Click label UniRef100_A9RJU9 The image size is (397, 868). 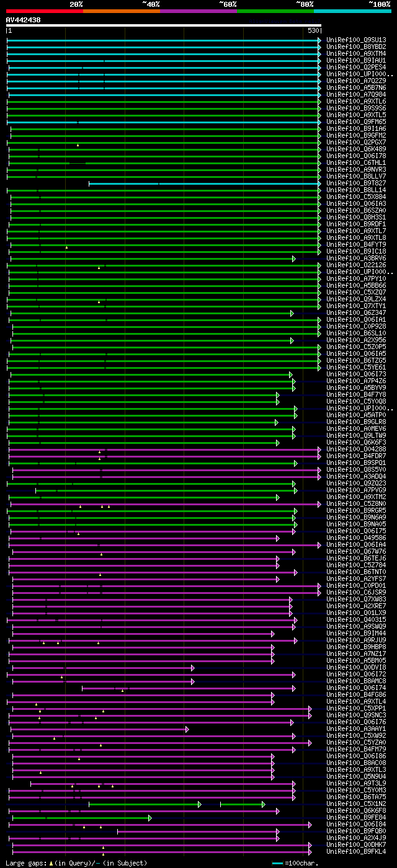pyautogui.click(x=356, y=640)
